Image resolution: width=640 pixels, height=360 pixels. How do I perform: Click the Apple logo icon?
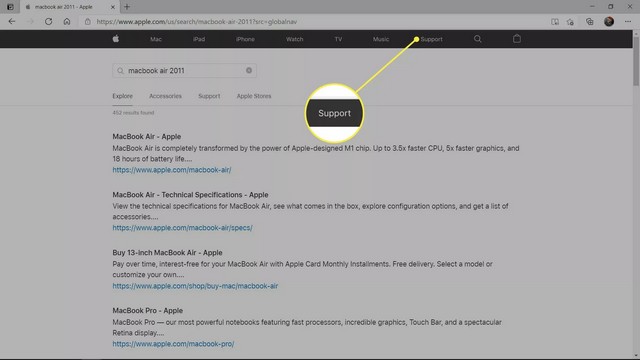pyautogui.click(x=116, y=39)
